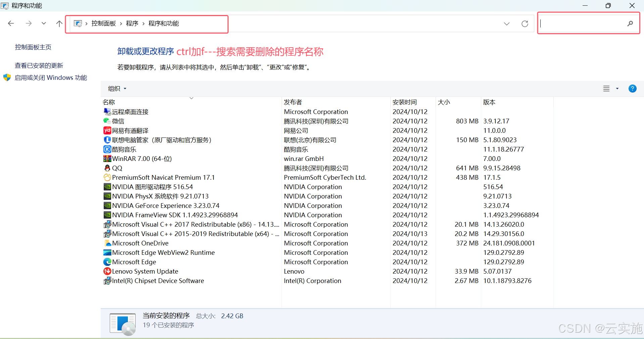
Task: Select NVIDIA PhysX icon
Action: (x=107, y=196)
